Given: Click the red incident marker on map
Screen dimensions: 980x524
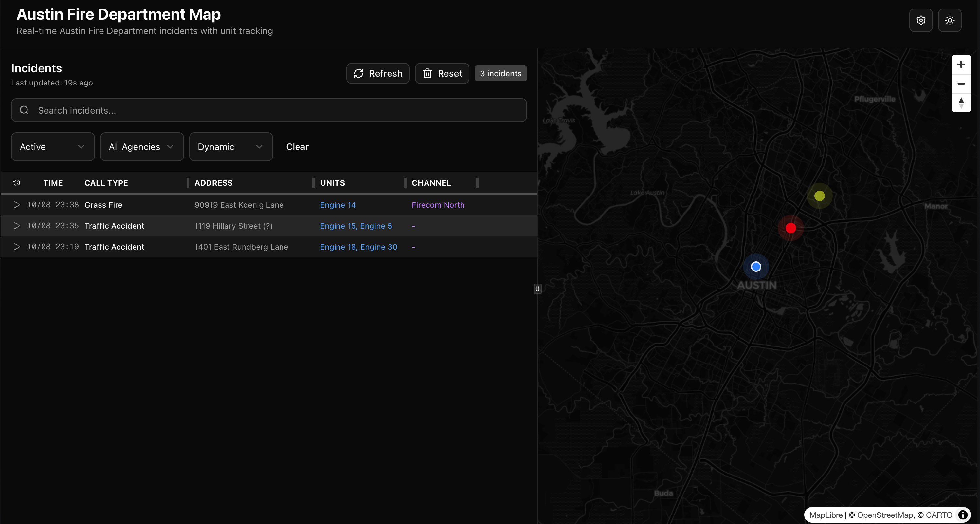Looking at the screenshot, I should [x=790, y=228].
